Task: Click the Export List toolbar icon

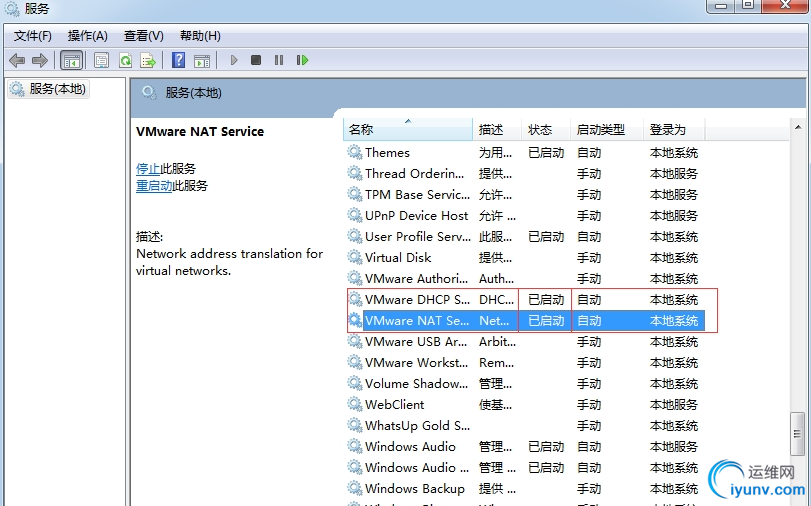Action: click(x=148, y=61)
